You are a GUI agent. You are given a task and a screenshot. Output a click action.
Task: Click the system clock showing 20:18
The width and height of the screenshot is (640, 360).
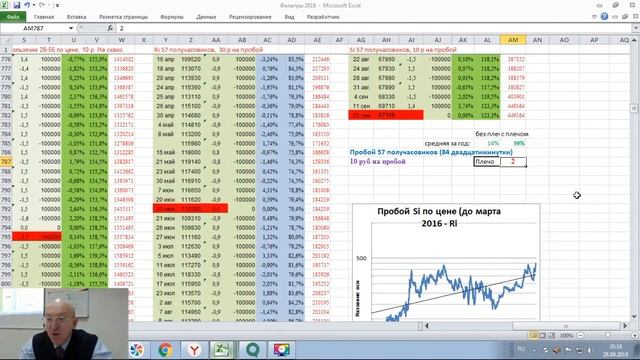click(616, 350)
